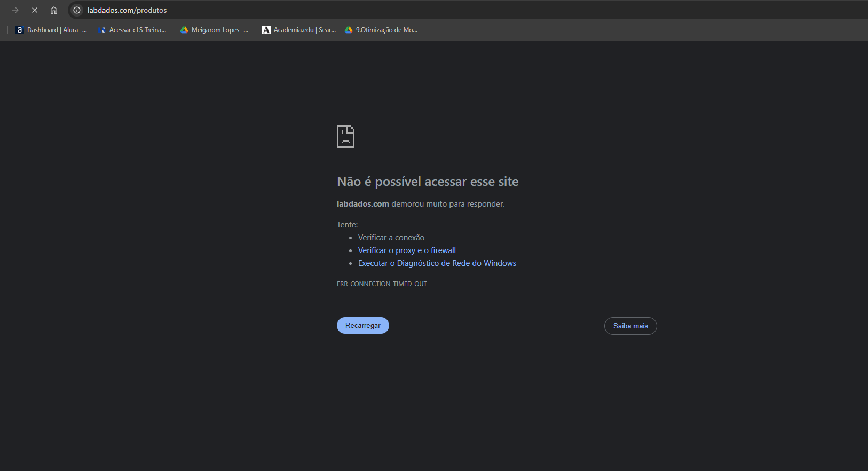868x471 pixels.
Task: Open the Academia.edu bookmark
Action: pos(299,30)
